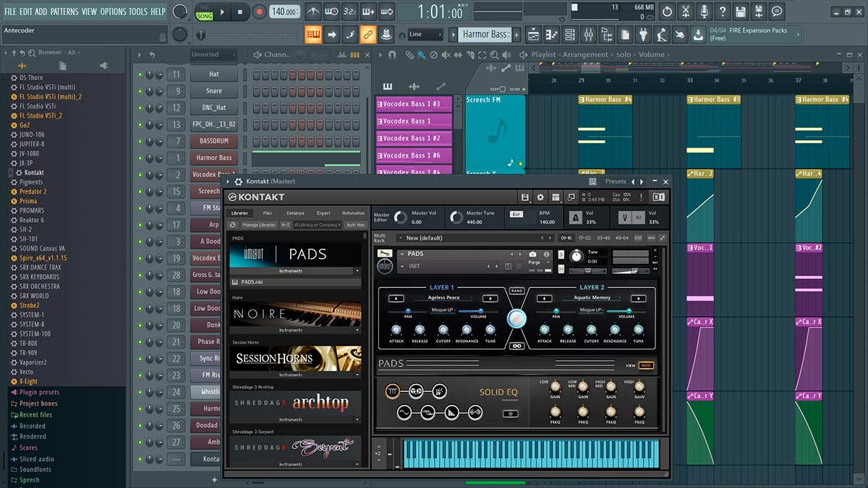868x488 pixels.
Task: Expand the Project bones browser folder
Action: 38,403
